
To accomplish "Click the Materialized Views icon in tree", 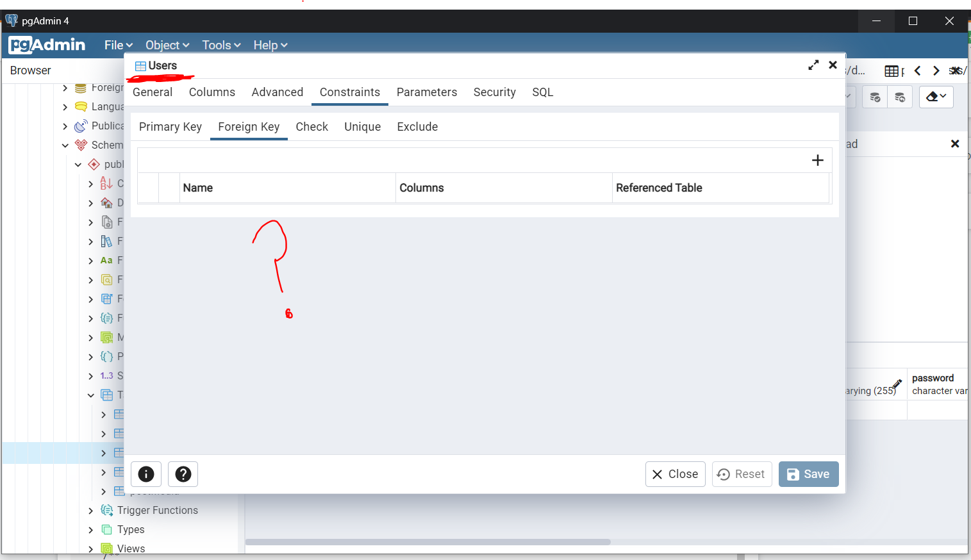I will pyautogui.click(x=106, y=337).
